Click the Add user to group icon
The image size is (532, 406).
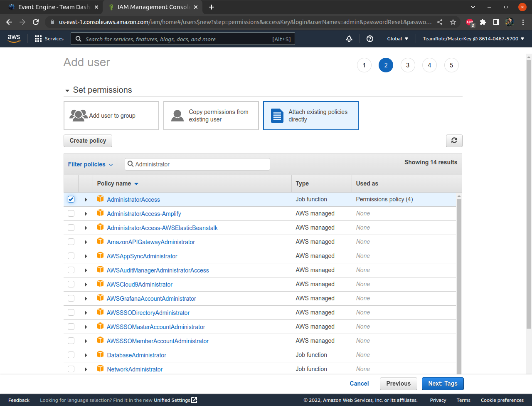[x=79, y=116]
